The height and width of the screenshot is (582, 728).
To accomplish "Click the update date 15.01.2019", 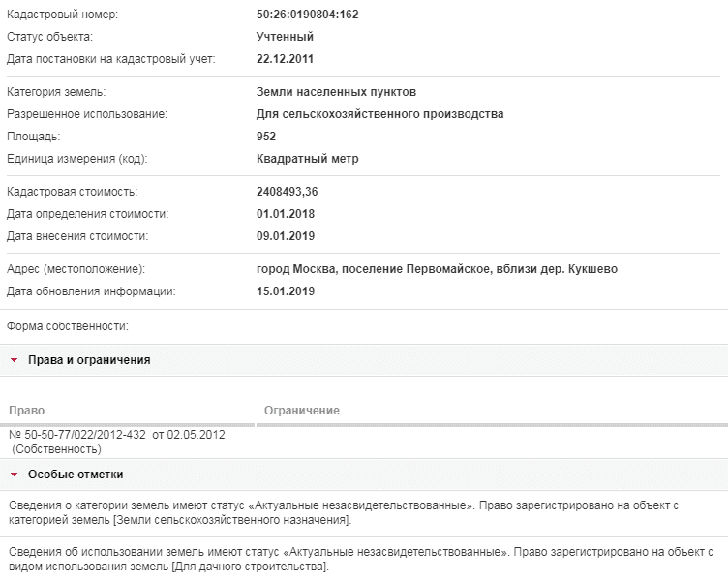I will click(286, 291).
